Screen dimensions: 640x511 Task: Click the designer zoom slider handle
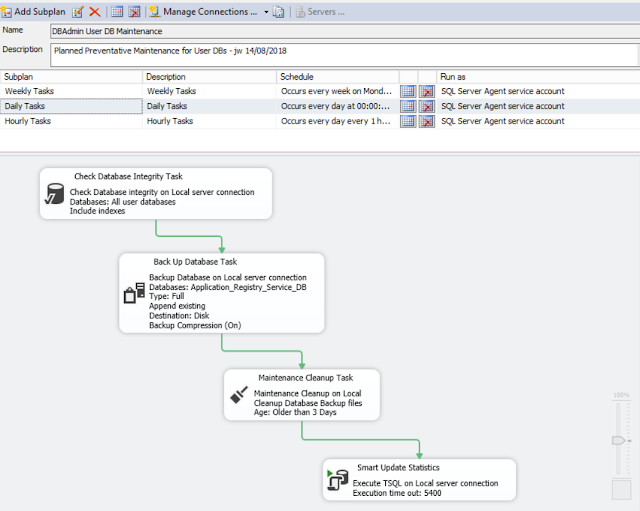[619, 440]
